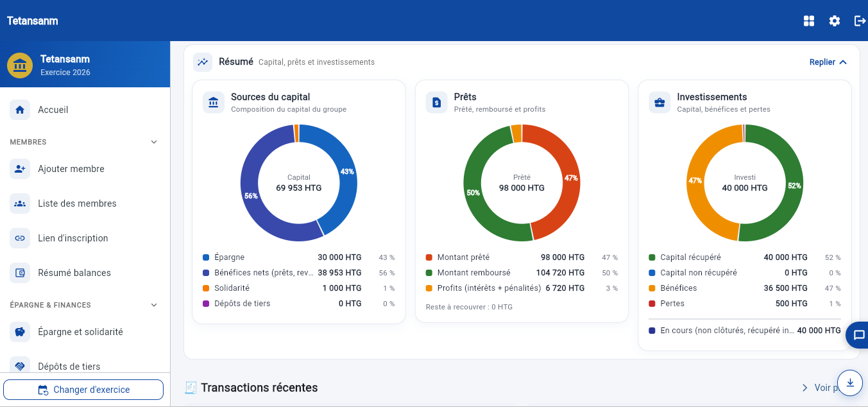Collapse the Résumé panel with Replier
This screenshot has width=868, height=407.
tap(828, 62)
